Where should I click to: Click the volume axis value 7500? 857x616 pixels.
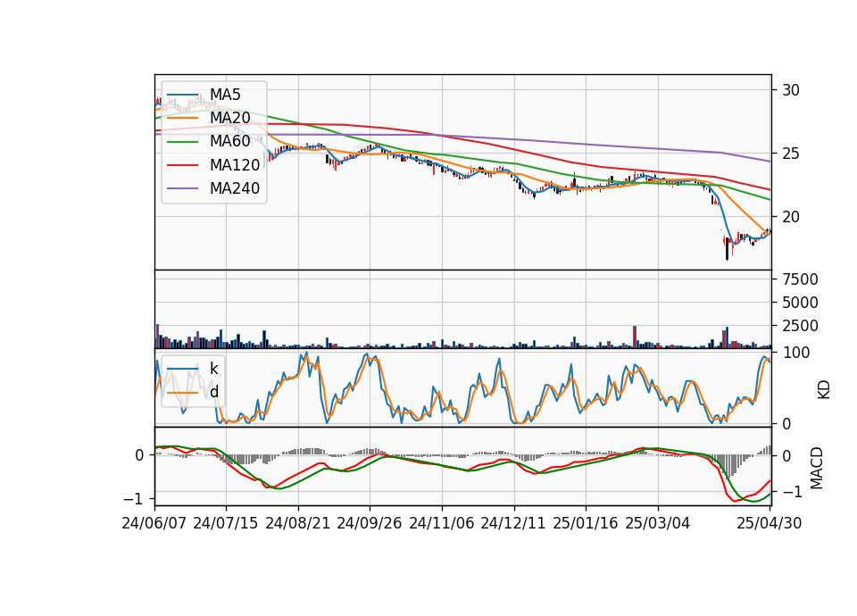[x=800, y=279]
